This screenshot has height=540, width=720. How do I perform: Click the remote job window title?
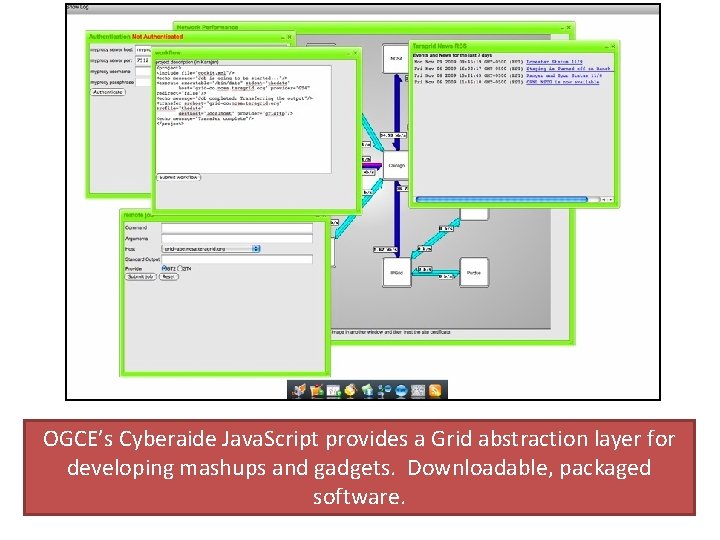pyautogui.click(x=139, y=215)
